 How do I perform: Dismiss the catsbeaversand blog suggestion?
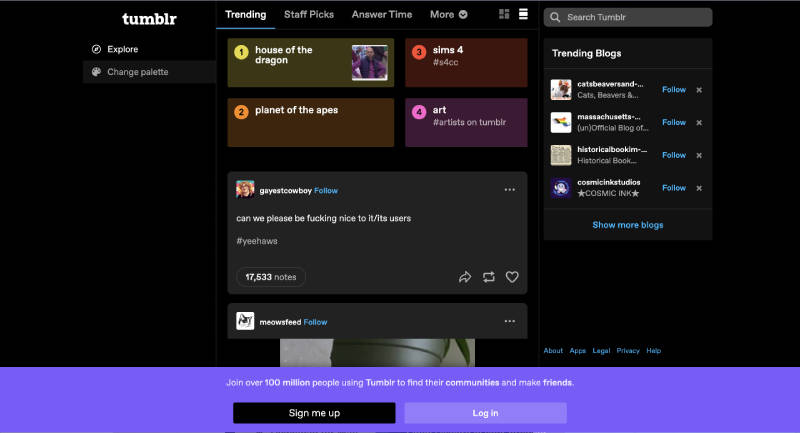699,90
